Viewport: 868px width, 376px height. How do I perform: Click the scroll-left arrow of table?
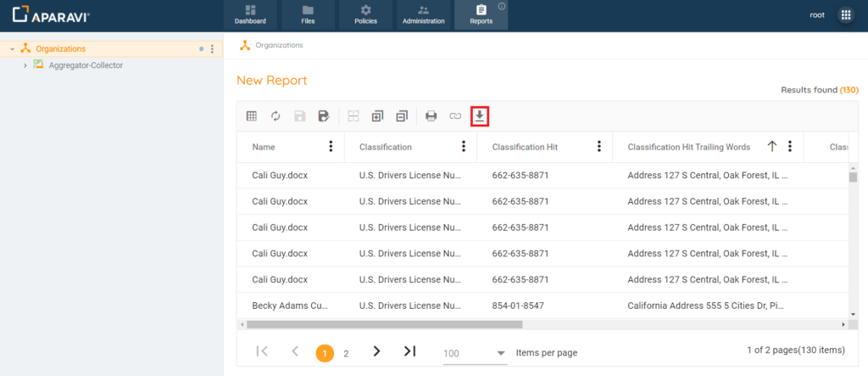click(x=242, y=324)
